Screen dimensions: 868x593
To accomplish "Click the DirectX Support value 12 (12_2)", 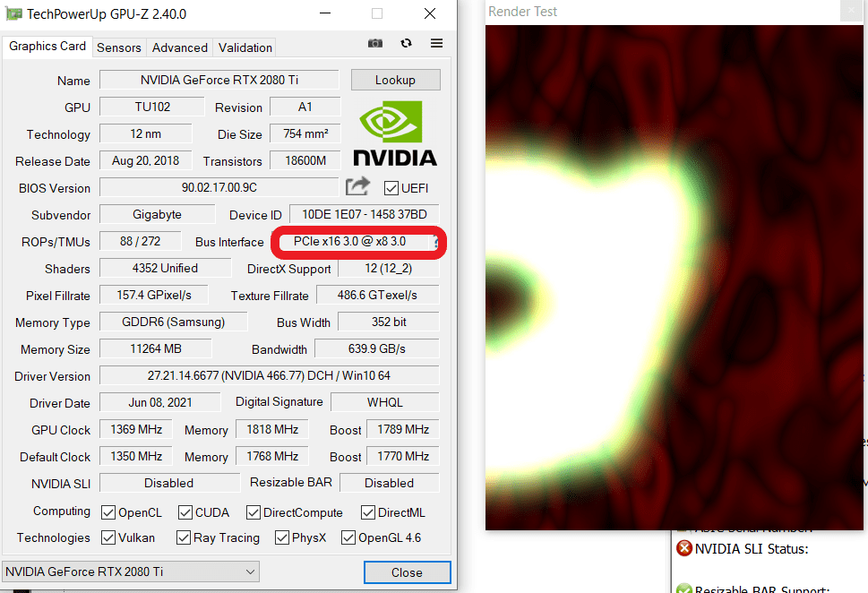I will point(389,268).
